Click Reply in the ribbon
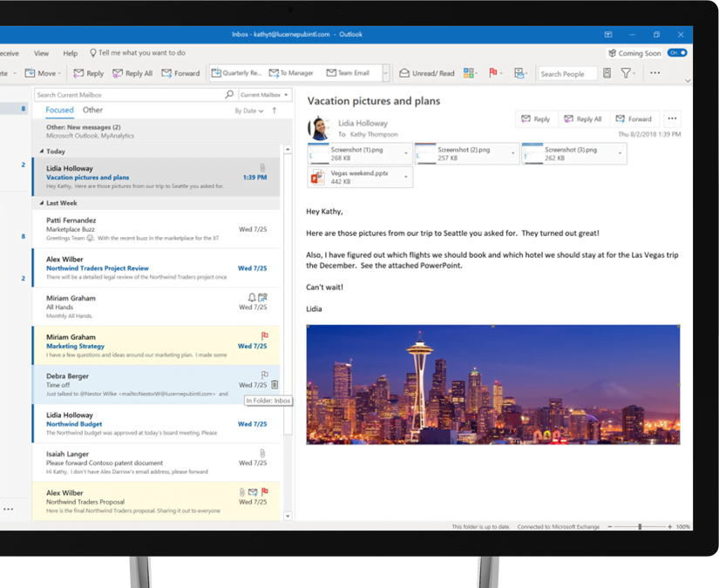This screenshot has width=719, height=588. pos(89,73)
